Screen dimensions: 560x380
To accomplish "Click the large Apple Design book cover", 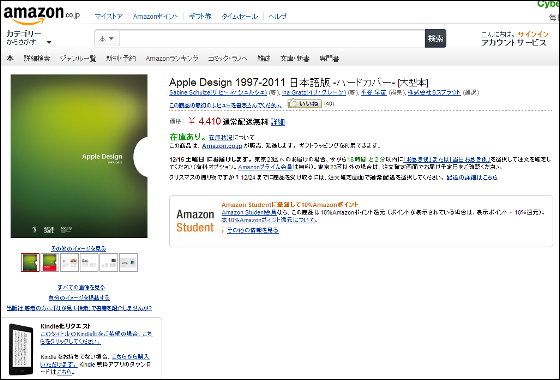I will point(79,156).
